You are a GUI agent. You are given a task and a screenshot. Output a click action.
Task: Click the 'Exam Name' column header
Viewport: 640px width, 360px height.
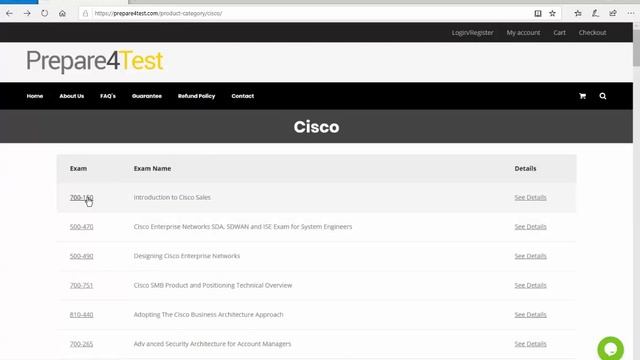click(152, 169)
